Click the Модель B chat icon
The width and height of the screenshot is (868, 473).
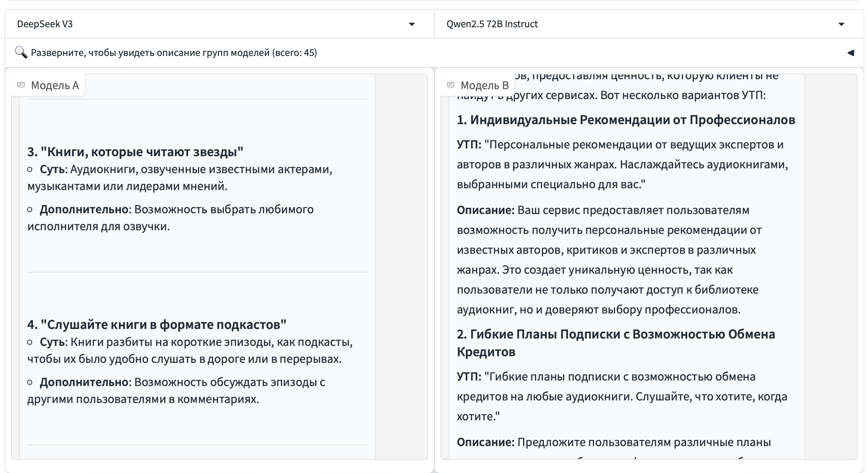(x=450, y=85)
